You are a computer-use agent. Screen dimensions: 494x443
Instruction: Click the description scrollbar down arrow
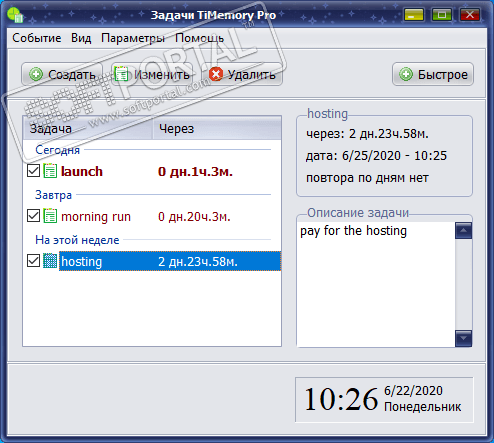[463, 338]
